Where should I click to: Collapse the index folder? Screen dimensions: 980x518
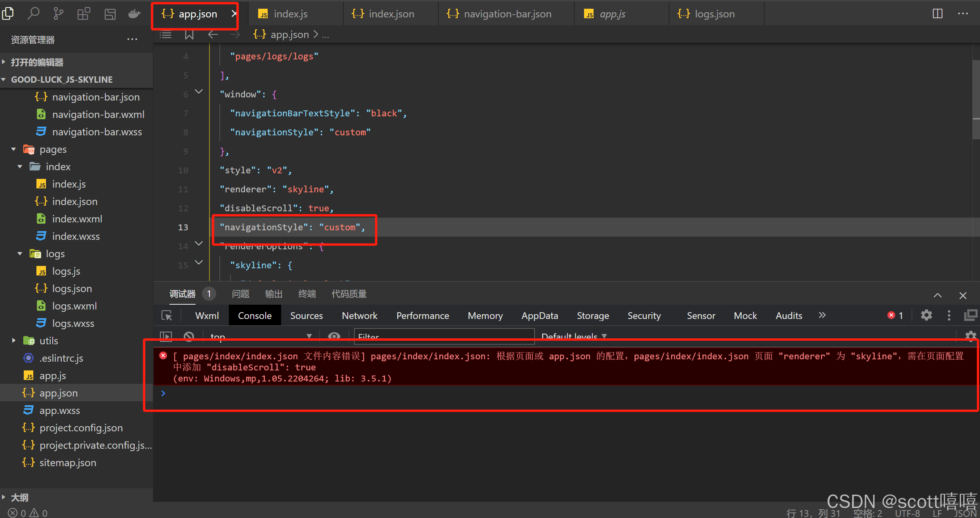click(20, 167)
